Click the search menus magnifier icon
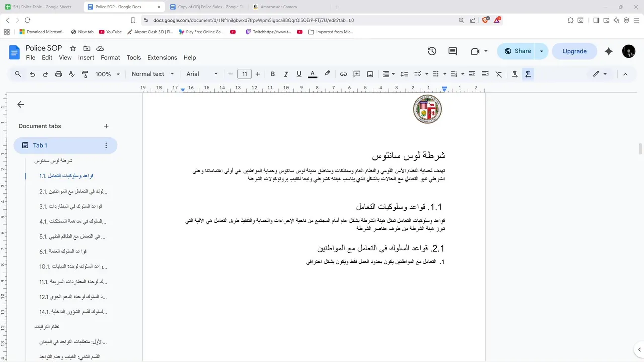The height and width of the screenshot is (362, 644). click(x=18, y=74)
